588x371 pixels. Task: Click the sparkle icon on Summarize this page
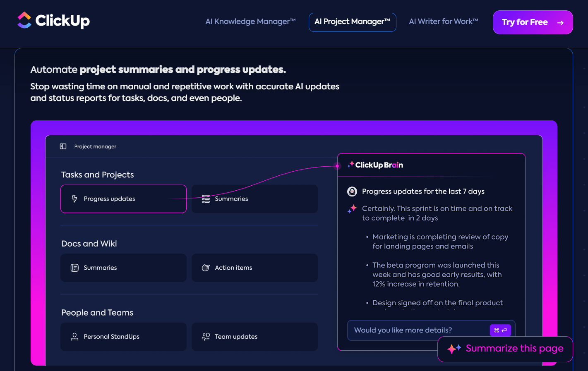(x=454, y=349)
